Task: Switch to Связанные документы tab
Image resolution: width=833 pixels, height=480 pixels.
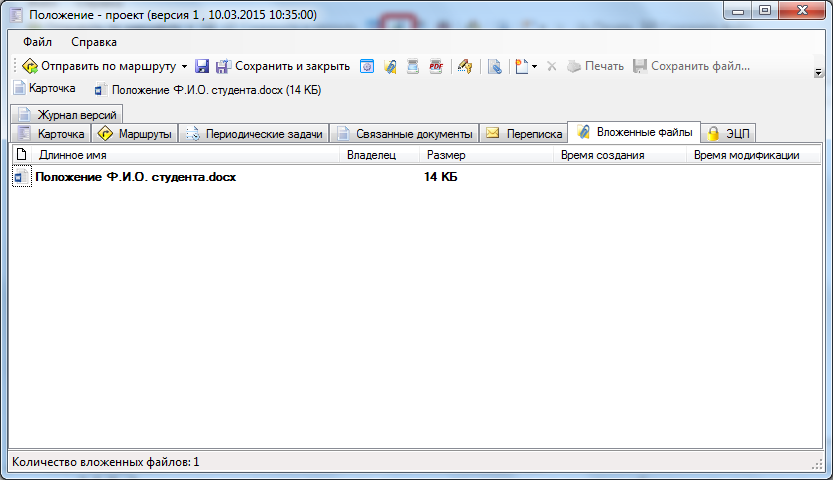Action: tap(404, 134)
